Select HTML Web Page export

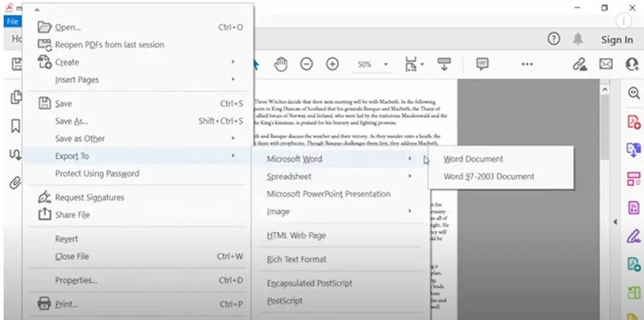click(296, 236)
